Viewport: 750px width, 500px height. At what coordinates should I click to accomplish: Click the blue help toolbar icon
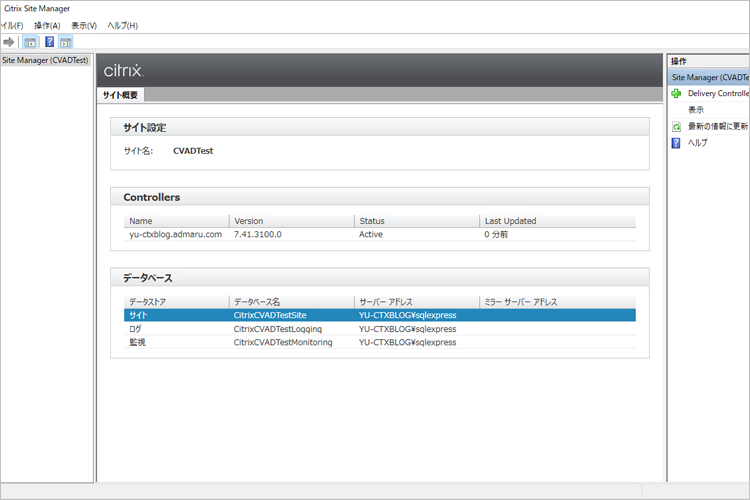point(49,42)
